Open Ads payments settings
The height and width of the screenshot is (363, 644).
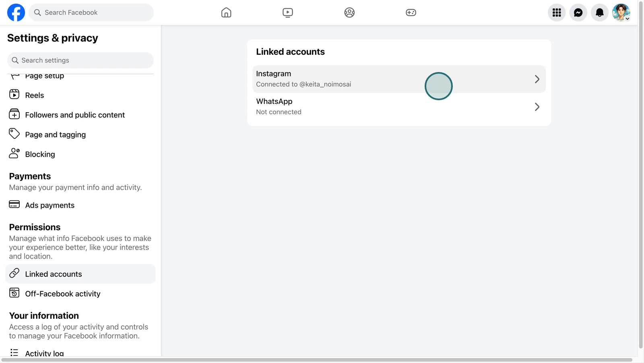pos(80,205)
